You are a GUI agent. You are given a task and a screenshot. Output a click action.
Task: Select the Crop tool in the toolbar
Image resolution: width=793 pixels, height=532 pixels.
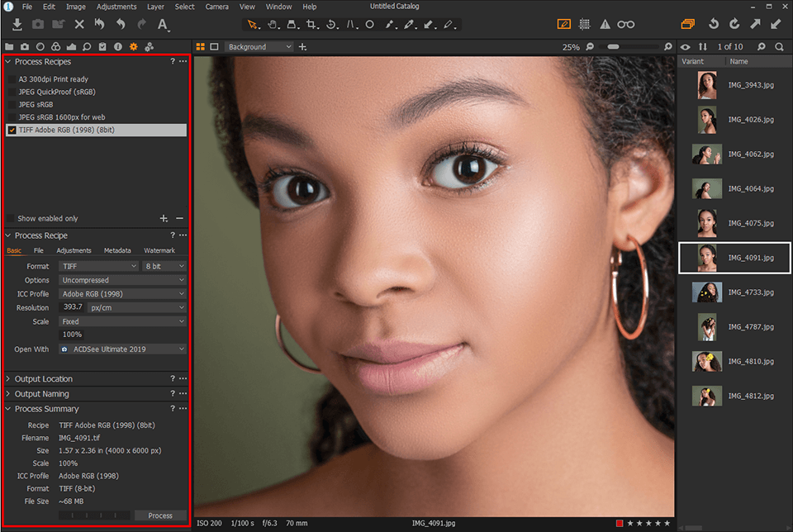click(311, 25)
